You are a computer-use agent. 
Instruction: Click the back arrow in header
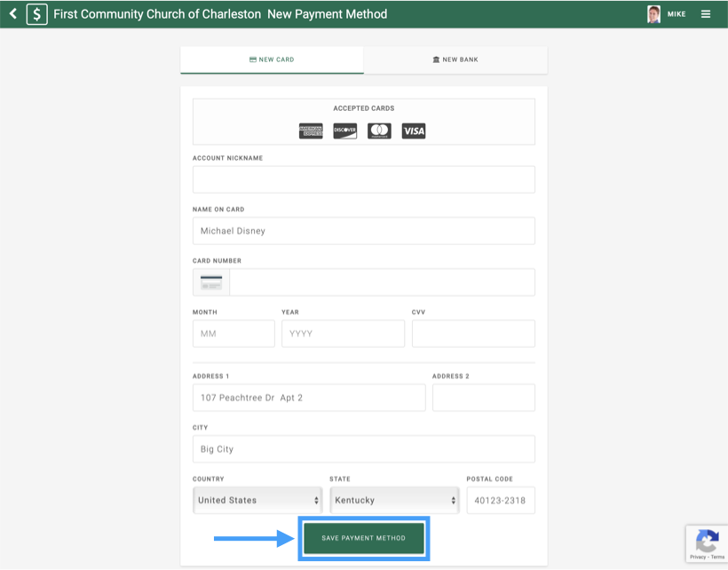click(12, 14)
